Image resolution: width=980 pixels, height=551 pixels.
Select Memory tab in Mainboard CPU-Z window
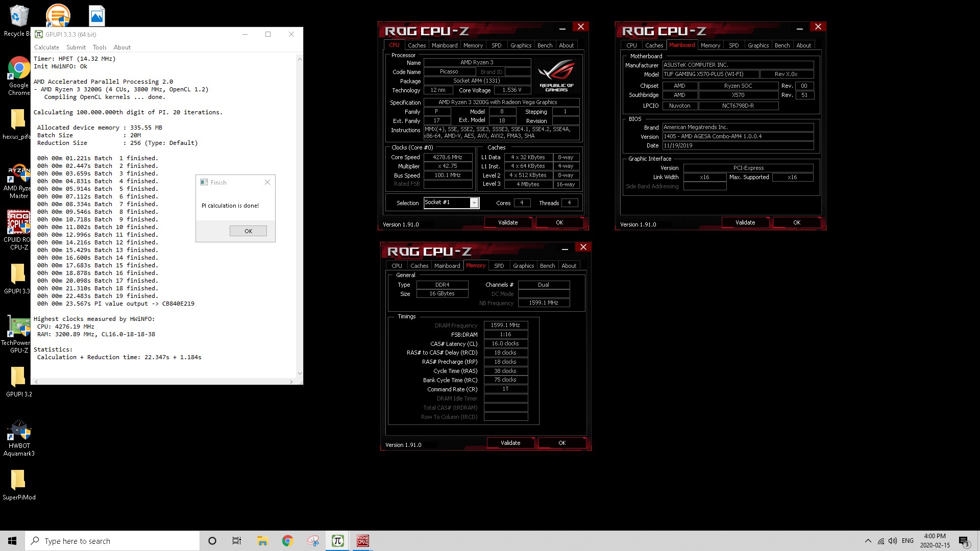(710, 45)
